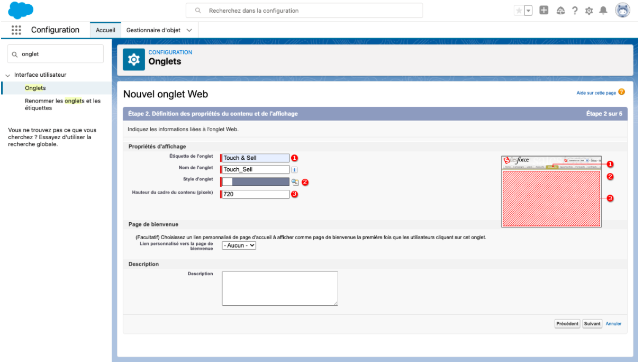Open the favorites list dropdown arrow
Image resolution: width=643 pixels, height=364 pixels.
[528, 11]
